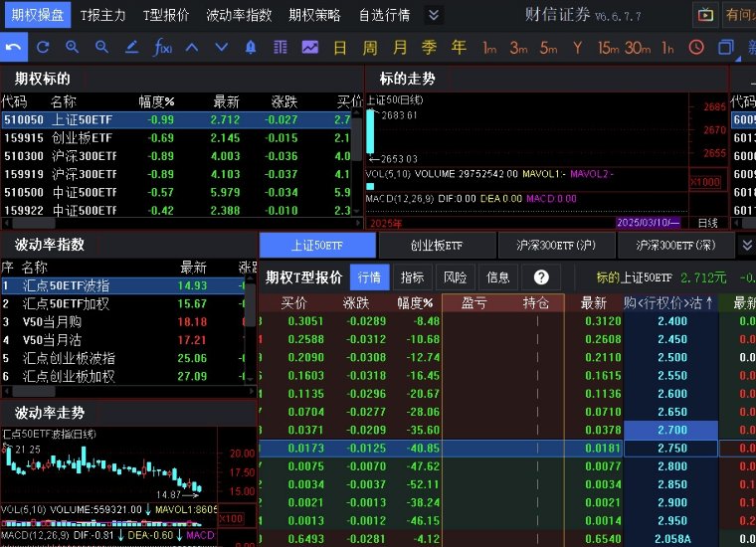Viewport: 756px width, 547px height.
Task: Select the 沪深300ETF(沪) tab
Action: (556, 246)
